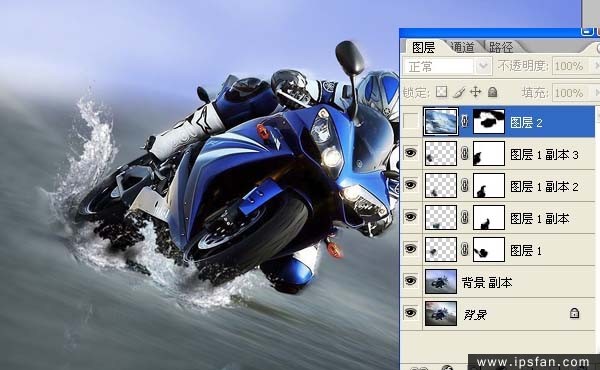
Task: Select the 图层 1 副本 2 layer name
Action: (x=544, y=186)
